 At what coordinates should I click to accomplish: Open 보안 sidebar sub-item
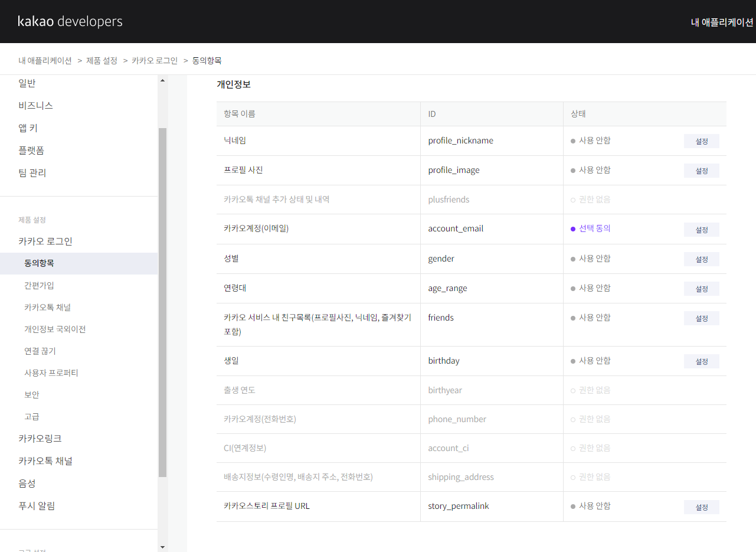tap(32, 394)
